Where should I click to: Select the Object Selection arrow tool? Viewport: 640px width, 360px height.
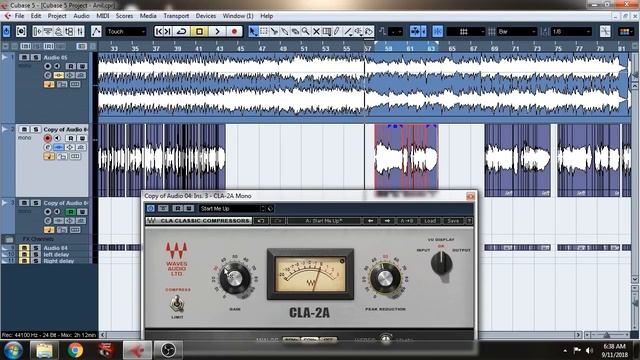[x=253, y=31]
